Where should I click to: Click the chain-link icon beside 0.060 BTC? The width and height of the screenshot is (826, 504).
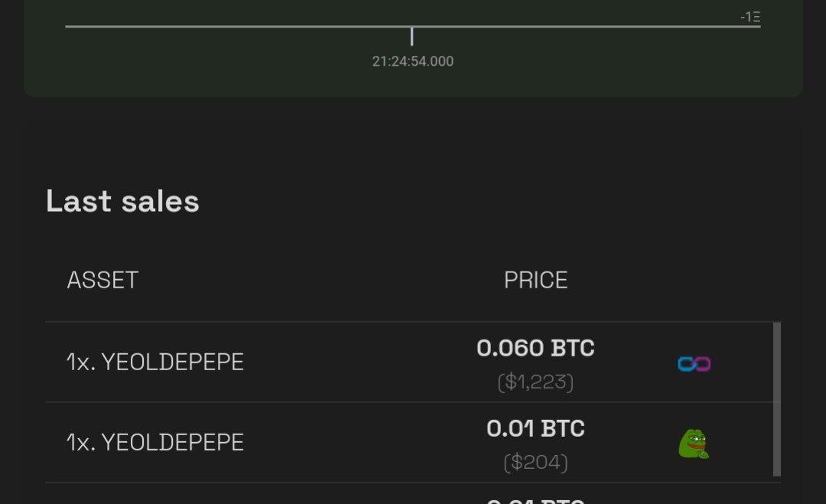pos(694,364)
